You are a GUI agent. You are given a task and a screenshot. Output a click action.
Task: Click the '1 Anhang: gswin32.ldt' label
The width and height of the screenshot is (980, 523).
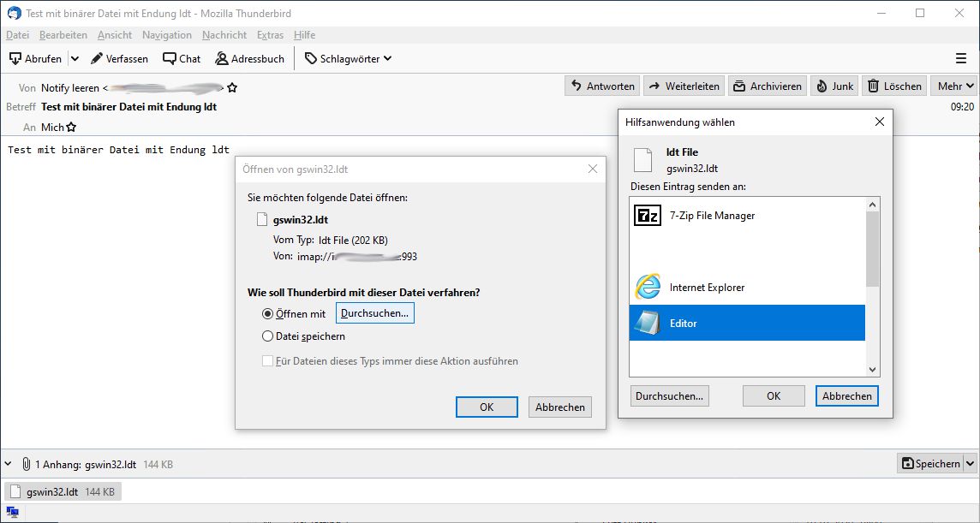[86, 464]
